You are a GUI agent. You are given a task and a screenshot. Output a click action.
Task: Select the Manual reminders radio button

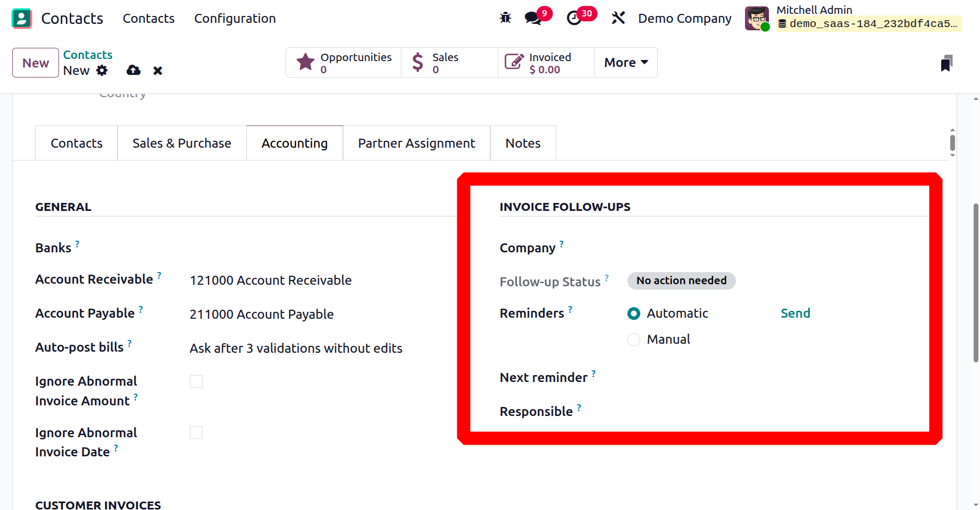[x=634, y=339]
